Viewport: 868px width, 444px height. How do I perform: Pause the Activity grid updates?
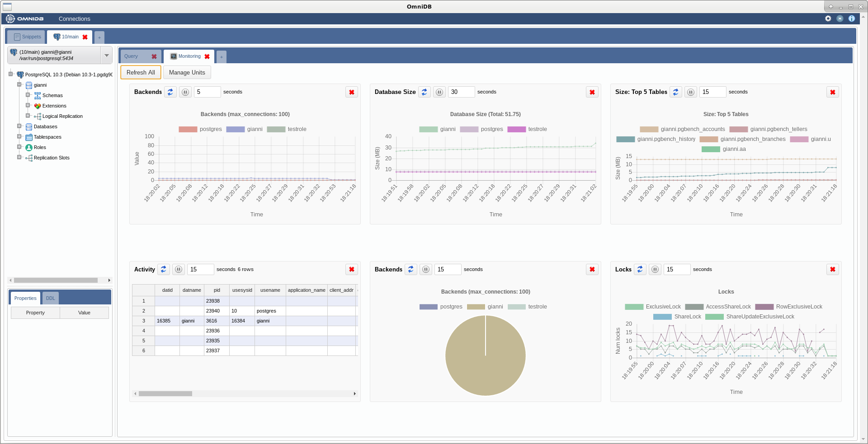pyautogui.click(x=179, y=270)
